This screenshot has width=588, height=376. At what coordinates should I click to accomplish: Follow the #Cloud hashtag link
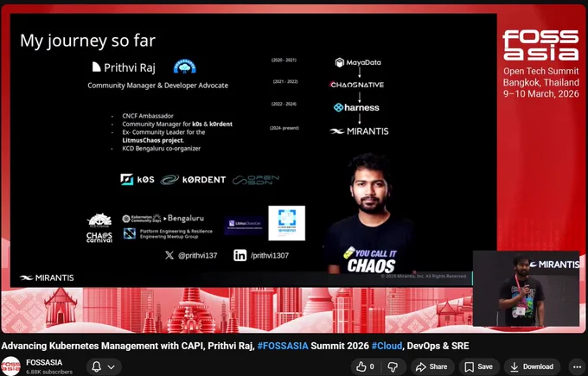click(x=387, y=346)
